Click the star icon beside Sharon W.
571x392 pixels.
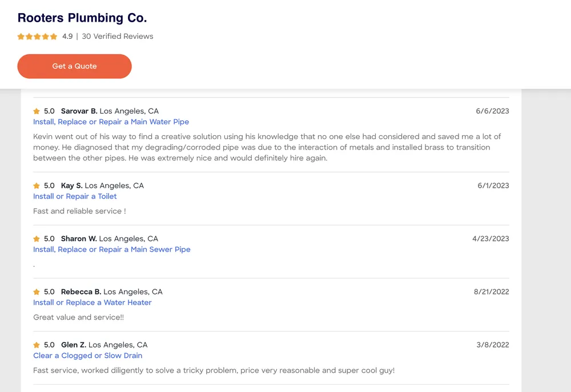37,239
